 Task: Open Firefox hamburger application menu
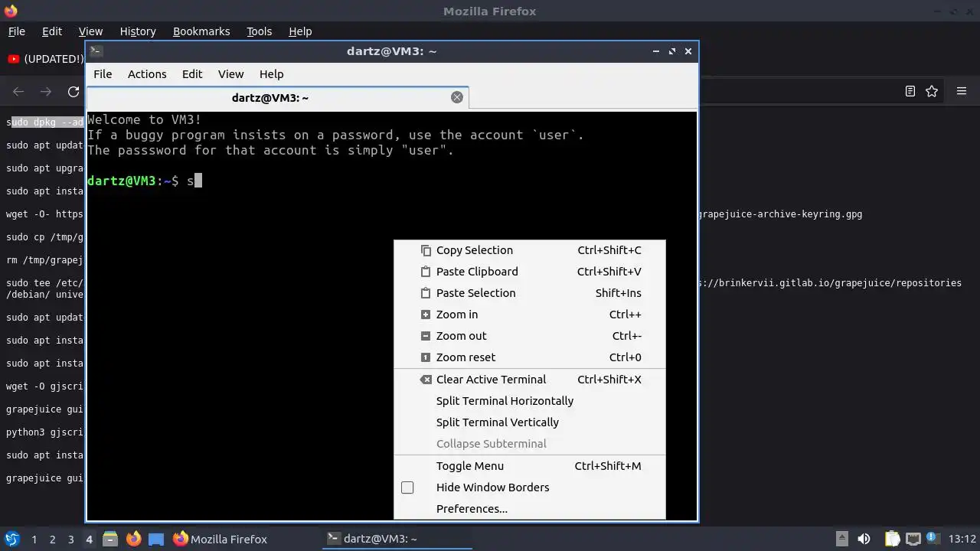click(962, 91)
